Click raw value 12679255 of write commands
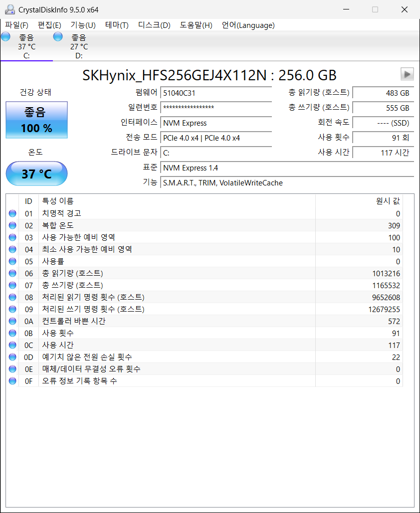The image size is (420, 513). (384, 310)
